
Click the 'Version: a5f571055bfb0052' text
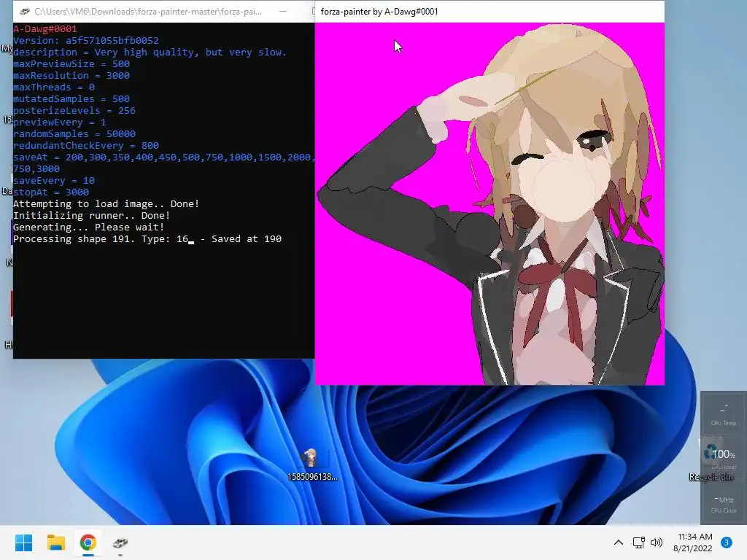pos(86,41)
